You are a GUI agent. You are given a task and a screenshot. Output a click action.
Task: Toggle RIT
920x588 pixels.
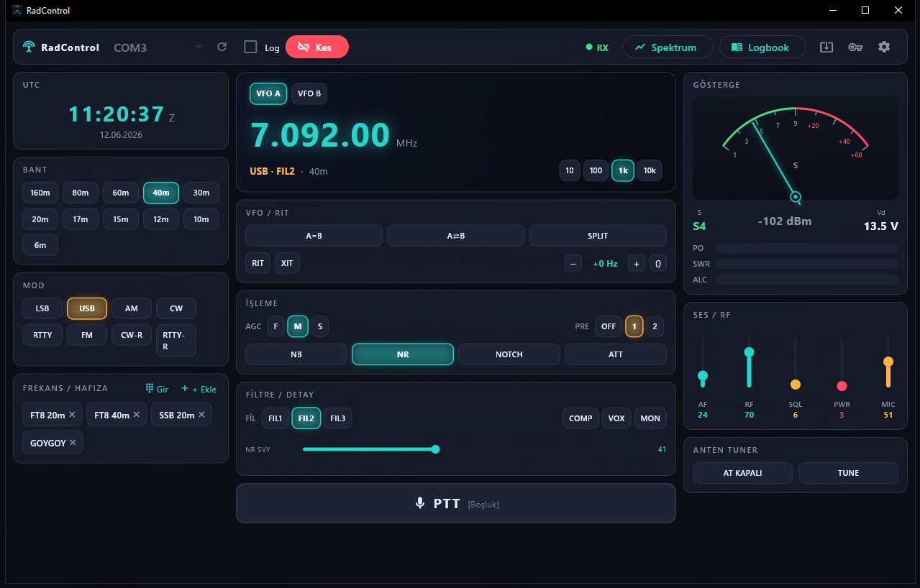tap(258, 263)
